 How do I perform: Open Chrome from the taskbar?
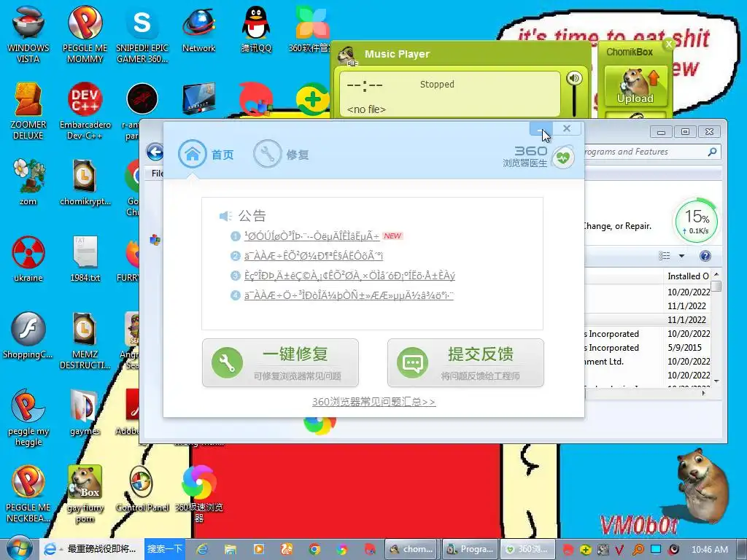pos(314,549)
